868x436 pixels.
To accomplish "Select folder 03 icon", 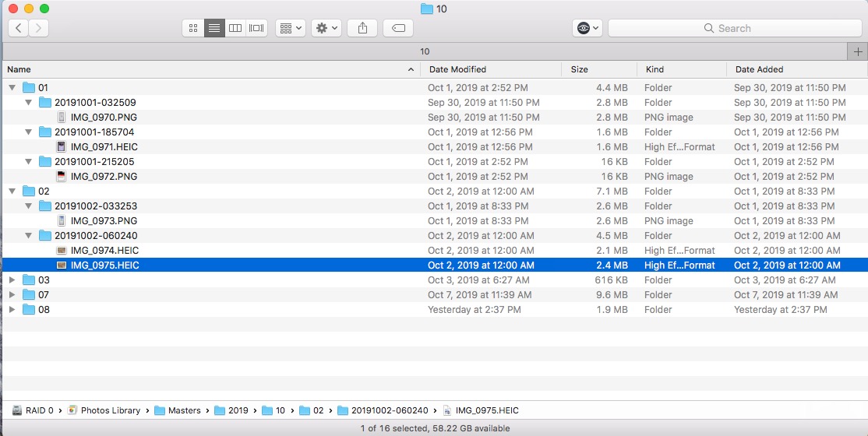I will tap(29, 280).
